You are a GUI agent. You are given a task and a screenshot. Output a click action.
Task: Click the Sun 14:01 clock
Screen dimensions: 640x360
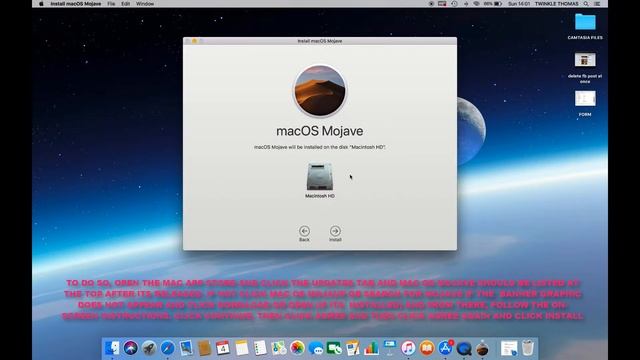(x=519, y=4)
